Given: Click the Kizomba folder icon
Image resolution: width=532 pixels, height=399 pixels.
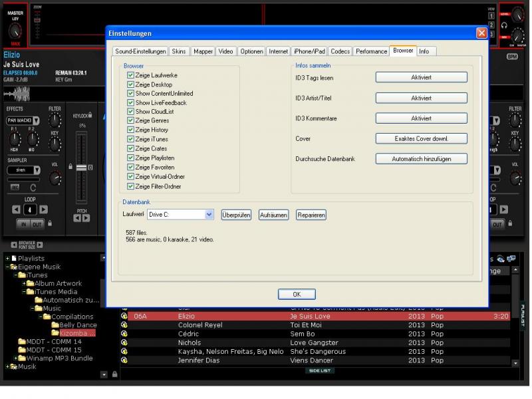Looking at the screenshot, I should coord(55,333).
